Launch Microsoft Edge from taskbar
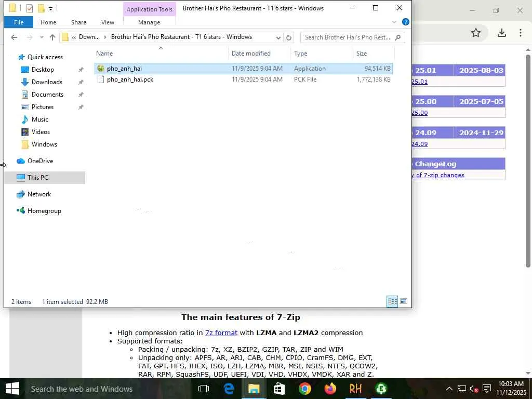Viewport: 532px width, 399px height. [x=229, y=389]
